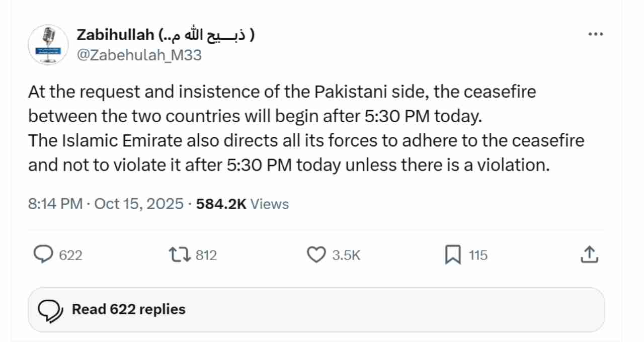Click the reply speech bubble icon
This screenshot has width=644, height=342.
(43, 254)
